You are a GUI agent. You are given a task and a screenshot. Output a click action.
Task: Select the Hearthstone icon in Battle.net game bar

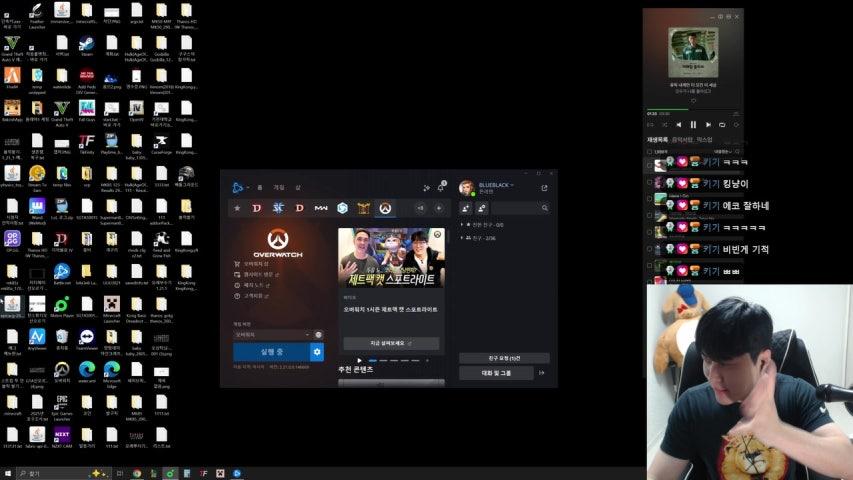[x=342, y=208]
